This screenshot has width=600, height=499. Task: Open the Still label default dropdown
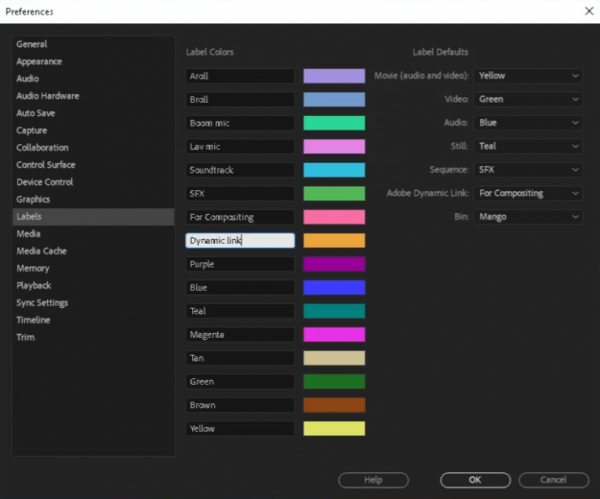tap(528, 146)
